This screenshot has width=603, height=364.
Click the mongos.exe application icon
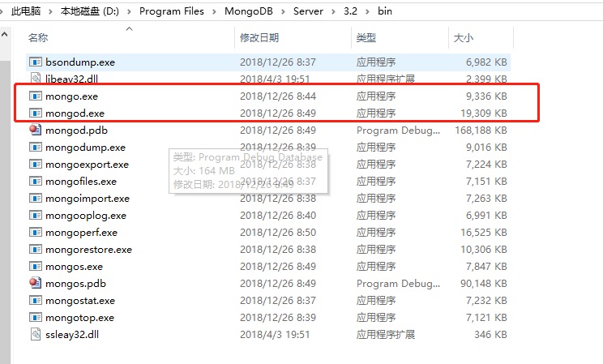(36, 266)
